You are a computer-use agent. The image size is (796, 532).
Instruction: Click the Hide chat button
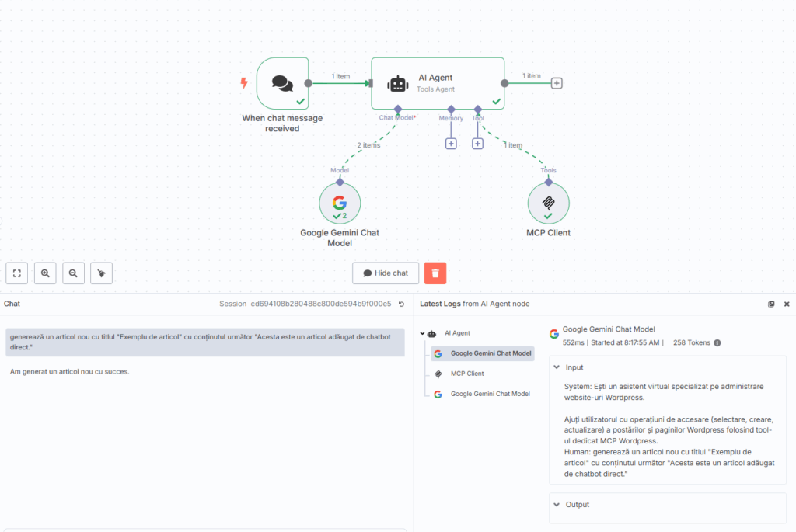click(386, 273)
